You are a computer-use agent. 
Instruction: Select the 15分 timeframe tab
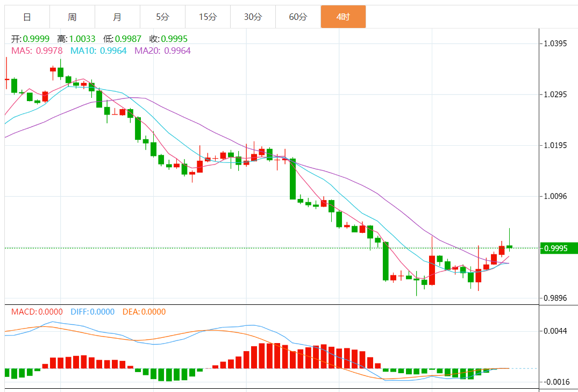(208, 17)
